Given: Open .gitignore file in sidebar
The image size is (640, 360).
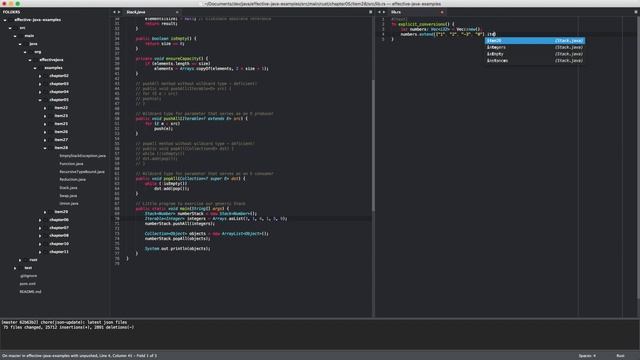Looking at the screenshot, I should tap(28, 276).
